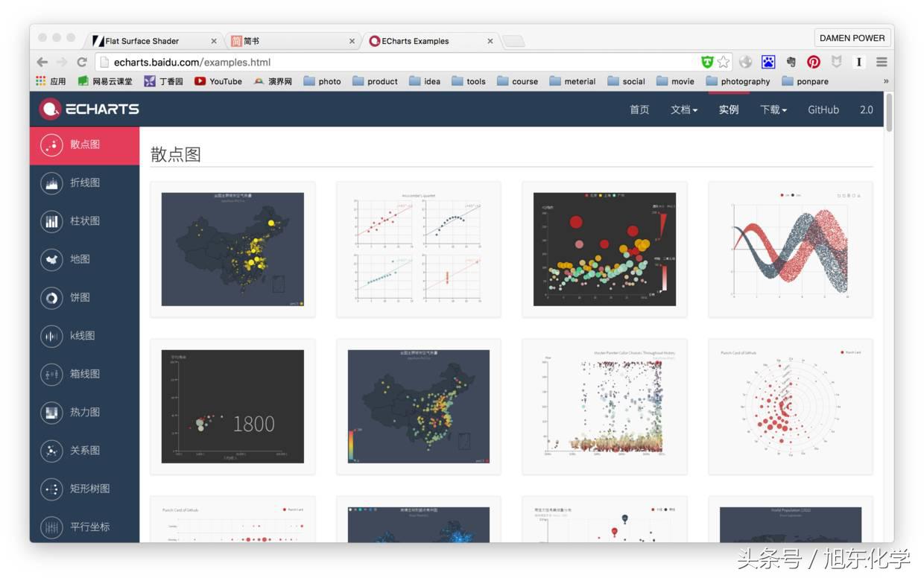
Task: Open the 矩形树图 treemap category
Action: pos(84,489)
